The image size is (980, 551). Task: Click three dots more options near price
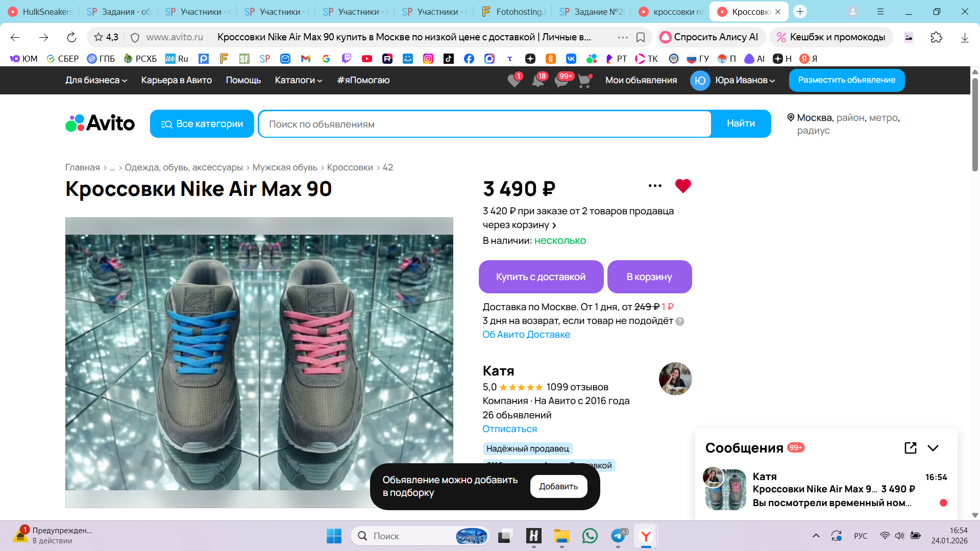coord(655,186)
